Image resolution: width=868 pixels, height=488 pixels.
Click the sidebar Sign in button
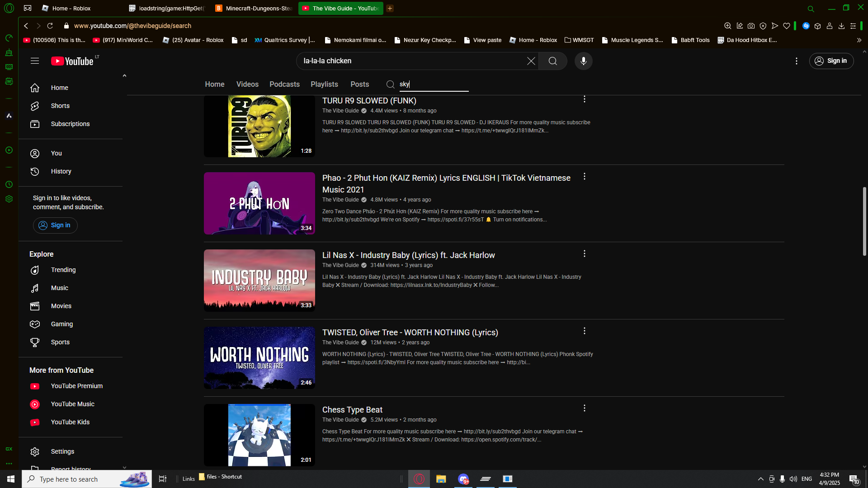[x=55, y=225]
